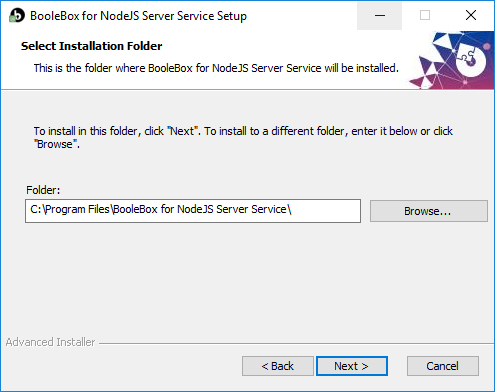Click the greyed-out maximize window icon
The image size is (495, 392).
pos(425,15)
